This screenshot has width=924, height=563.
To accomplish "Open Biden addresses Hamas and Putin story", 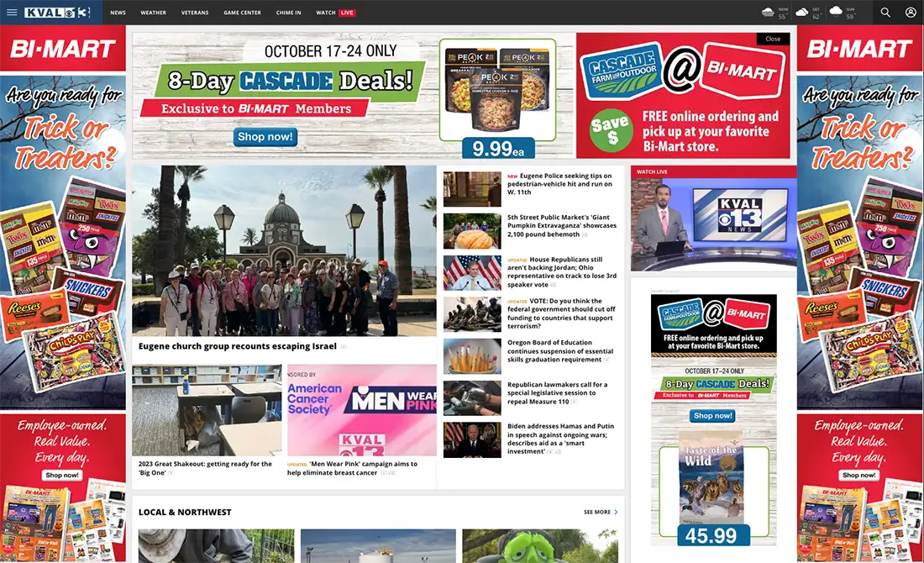I will (560, 439).
